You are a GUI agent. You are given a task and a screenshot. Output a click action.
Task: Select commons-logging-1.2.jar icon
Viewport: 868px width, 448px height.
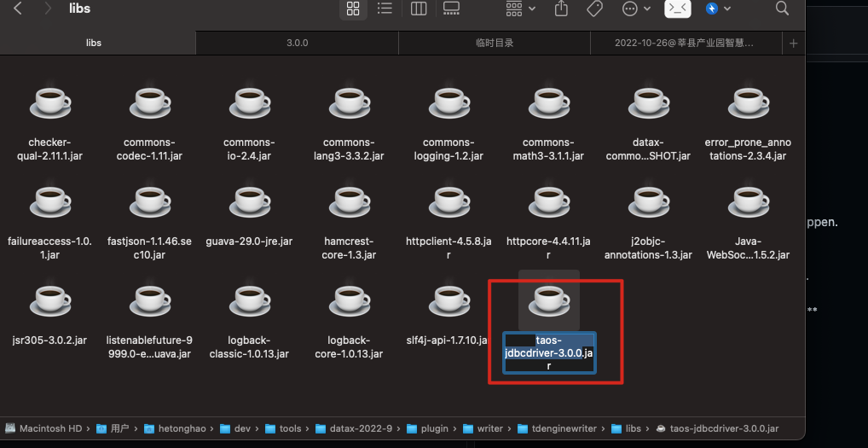pyautogui.click(x=448, y=103)
